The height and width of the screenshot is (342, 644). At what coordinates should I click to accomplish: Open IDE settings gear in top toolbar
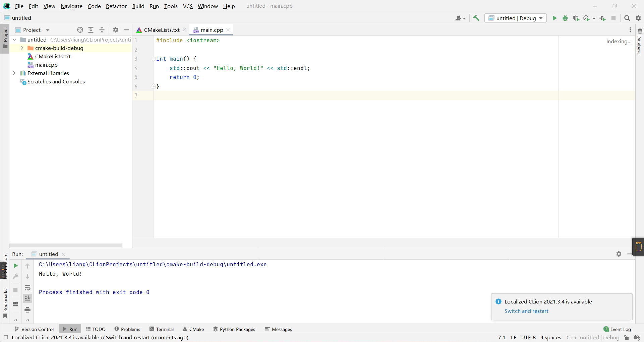[638, 18]
